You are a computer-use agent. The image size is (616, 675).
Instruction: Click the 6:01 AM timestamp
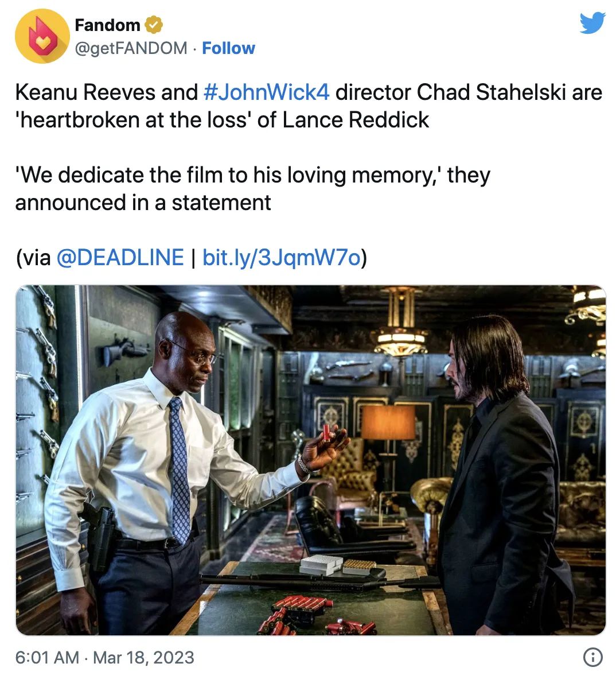[47, 657]
